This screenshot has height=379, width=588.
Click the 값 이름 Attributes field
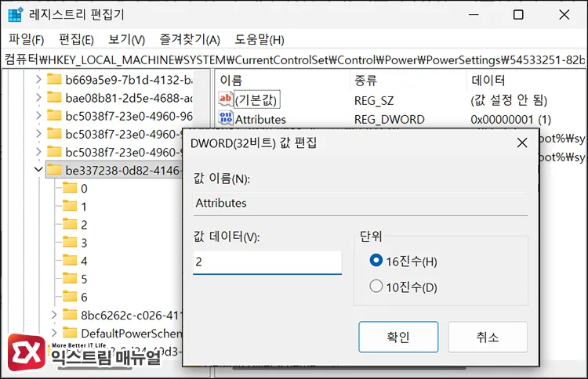coord(361,204)
